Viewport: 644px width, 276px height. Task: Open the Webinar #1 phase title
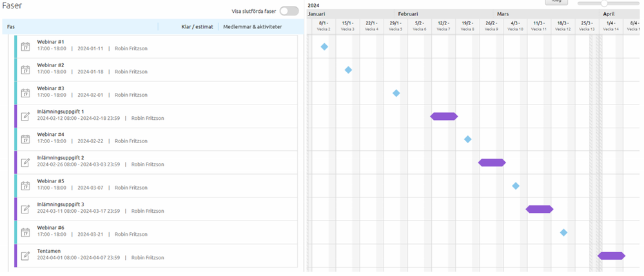click(x=50, y=42)
